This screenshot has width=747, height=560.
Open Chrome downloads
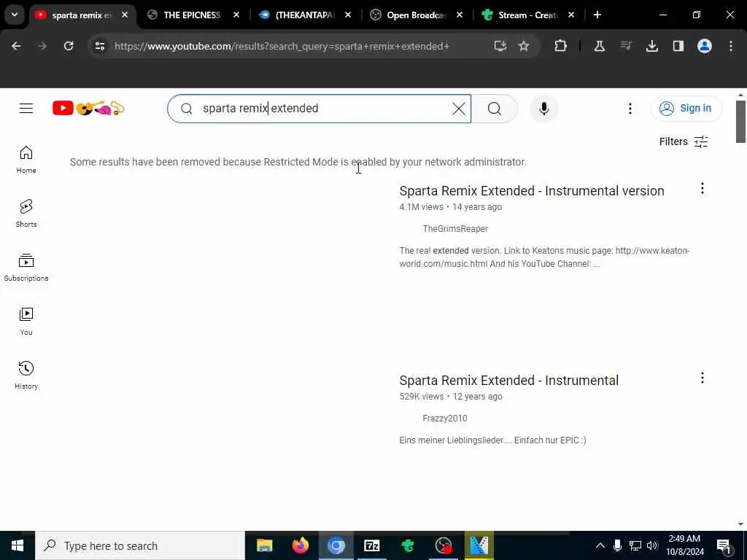pyautogui.click(x=651, y=46)
